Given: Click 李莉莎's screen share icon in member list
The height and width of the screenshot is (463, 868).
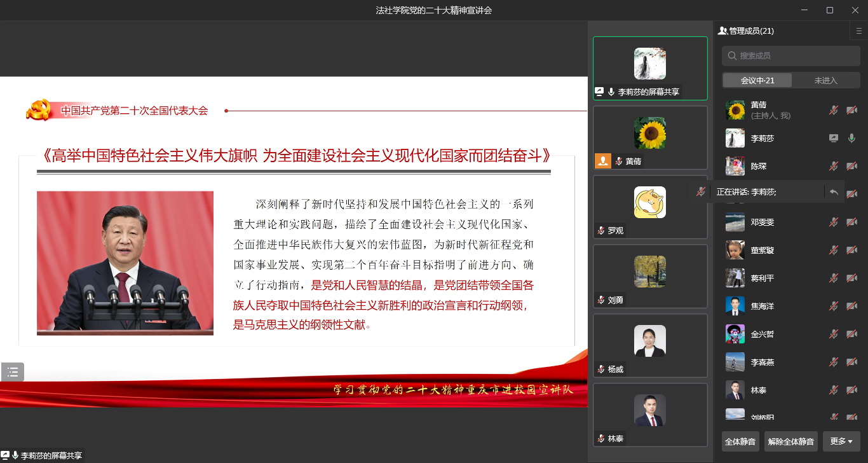Looking at the screenshot, I should pos(834,138).
